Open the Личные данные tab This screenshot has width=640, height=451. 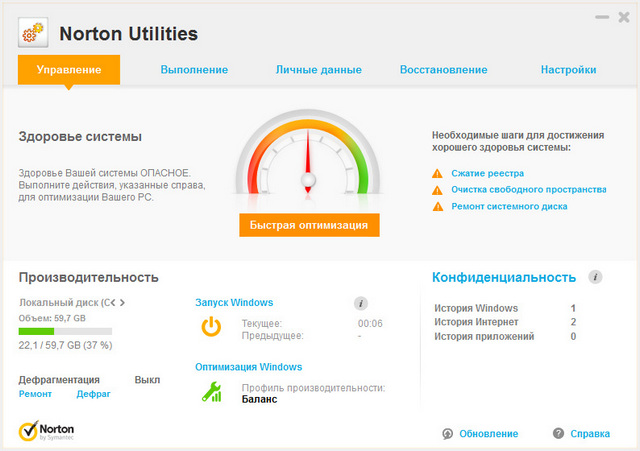(x=318, y=70)
